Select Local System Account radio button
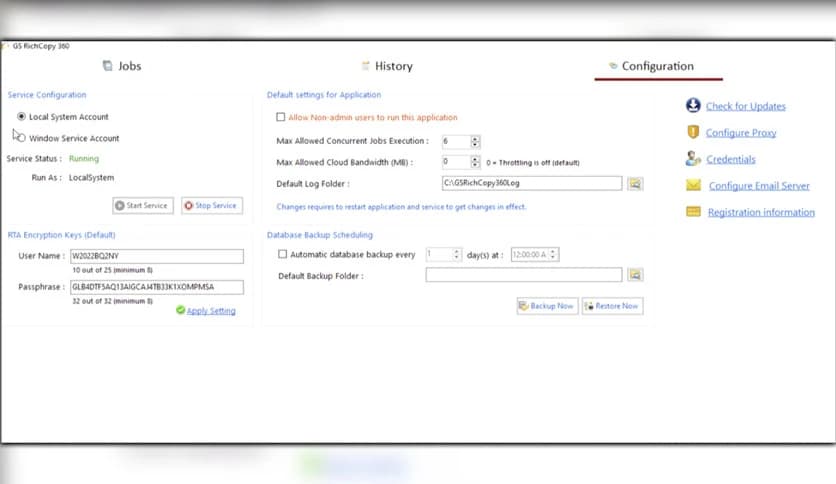836x484 pixels. [21, 116]
